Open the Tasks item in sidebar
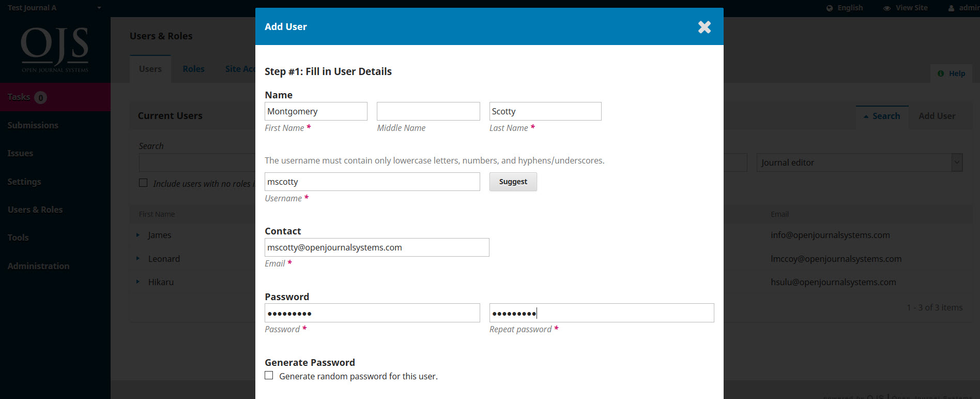980x399 pixels. pos(55,97)
